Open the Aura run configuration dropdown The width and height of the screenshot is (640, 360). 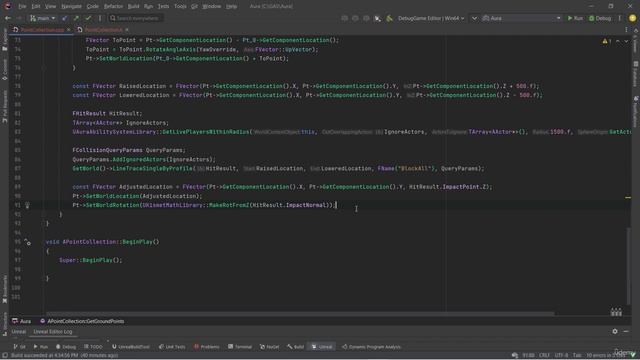coord(521,18)
